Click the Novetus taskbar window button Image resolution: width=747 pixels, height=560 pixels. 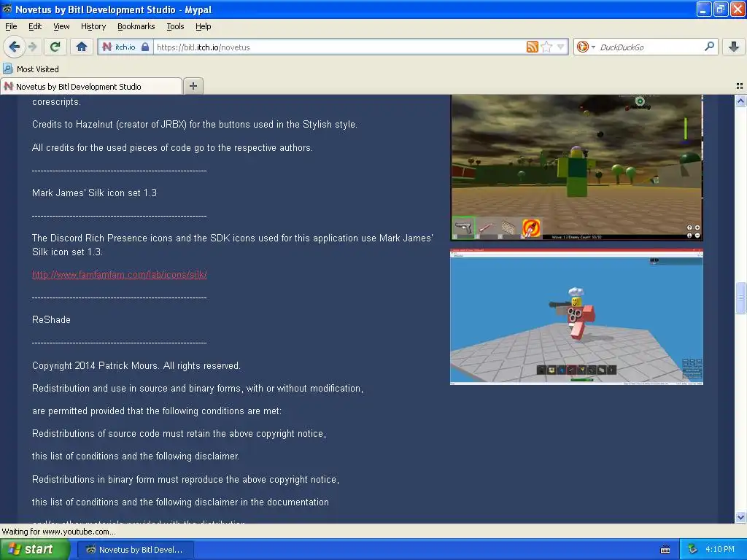(x=135, y=550)
